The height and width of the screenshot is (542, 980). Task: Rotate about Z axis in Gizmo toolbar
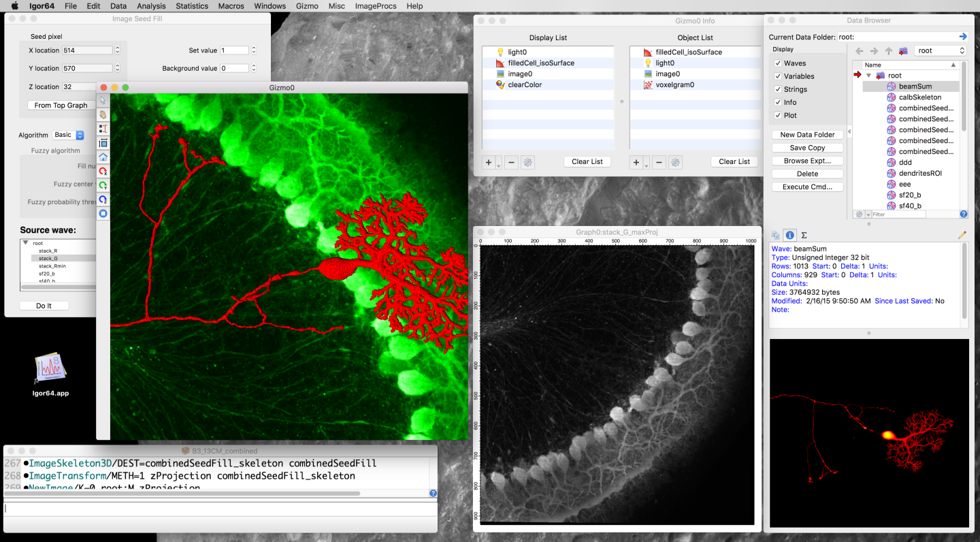click(x=103, y=200)
